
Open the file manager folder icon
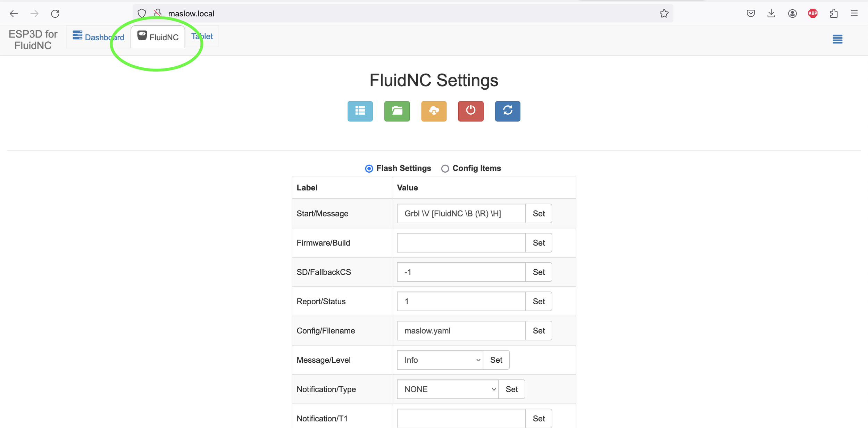[x=397, y=111]
